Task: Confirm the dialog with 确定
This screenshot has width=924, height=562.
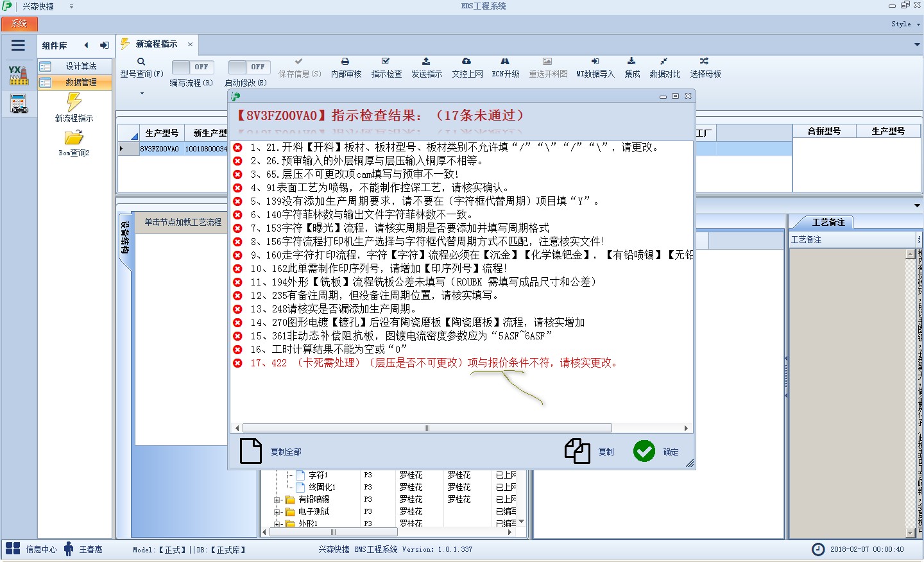Action: pos(656,452)
